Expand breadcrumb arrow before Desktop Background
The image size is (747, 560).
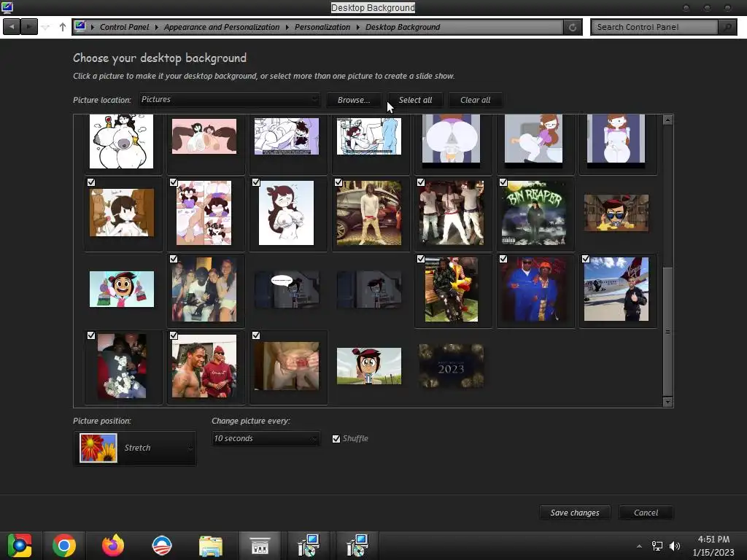(357, 27)
